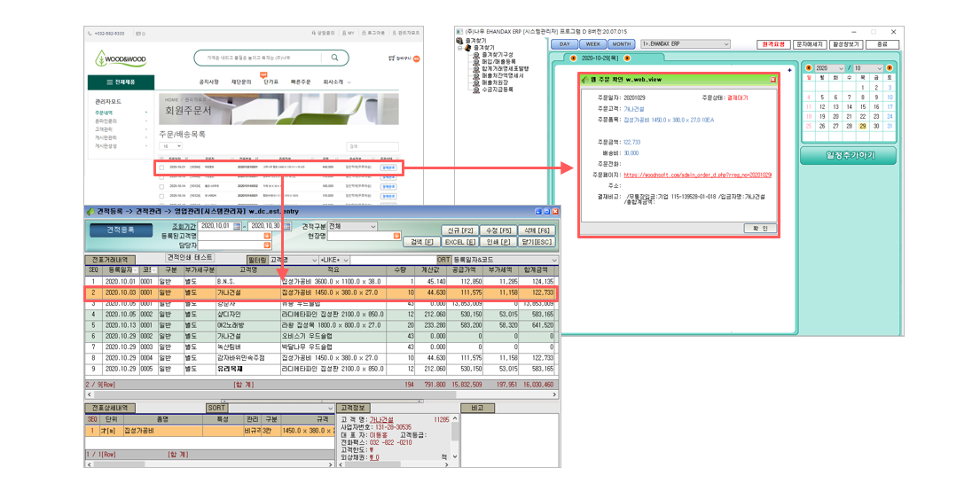The width and height of the screenshot is (980, 491).
Task: Click the previous-day arrow beside 2020-10-29
Action: tap(574, 58)
